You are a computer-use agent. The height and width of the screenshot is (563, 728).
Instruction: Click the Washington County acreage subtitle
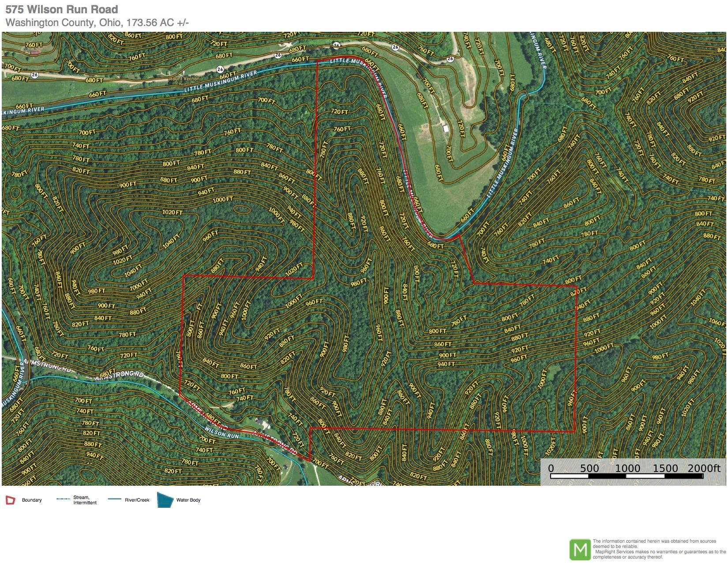pos(97,23)
